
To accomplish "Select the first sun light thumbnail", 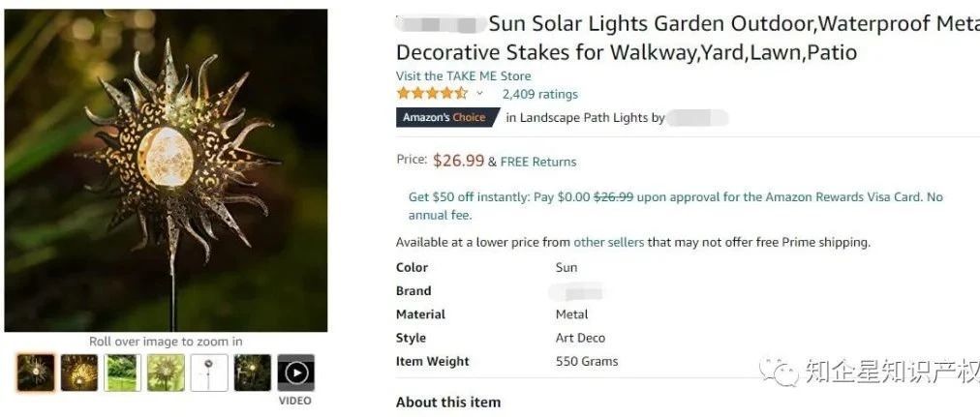I will [x=36, y=372].
